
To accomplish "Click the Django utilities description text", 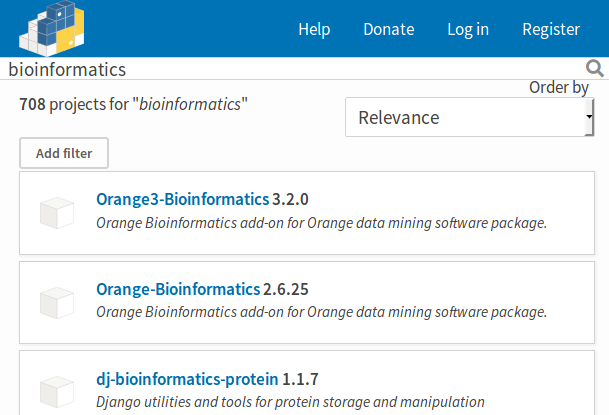I will (290, 402).
